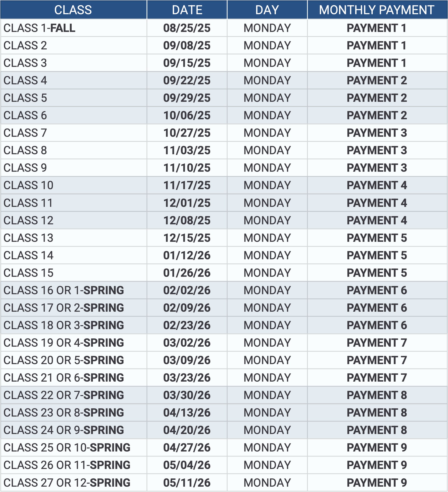Select MONDAY in the 04/13/26 row

[x=267, y=413]
